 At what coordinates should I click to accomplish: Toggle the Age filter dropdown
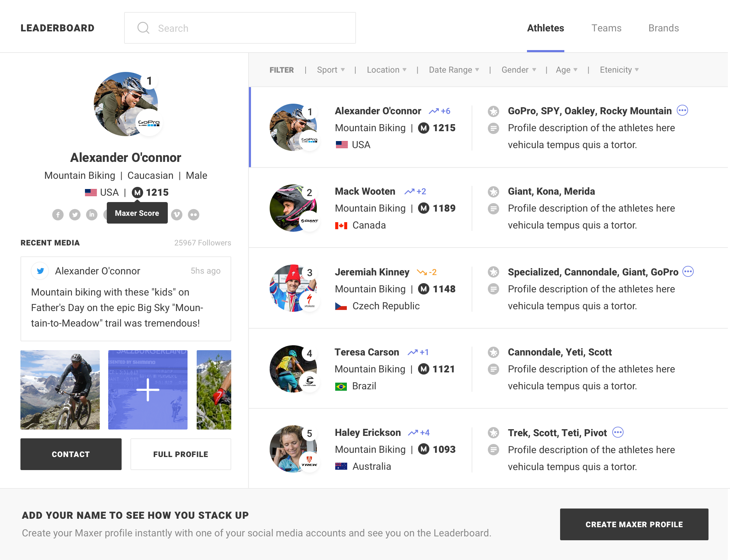pyautogui.click(x=566, y=70)
